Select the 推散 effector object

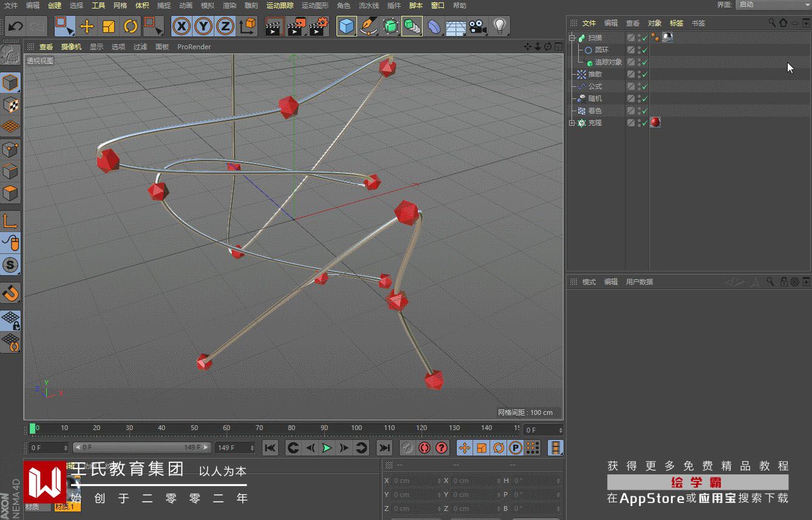595,74
